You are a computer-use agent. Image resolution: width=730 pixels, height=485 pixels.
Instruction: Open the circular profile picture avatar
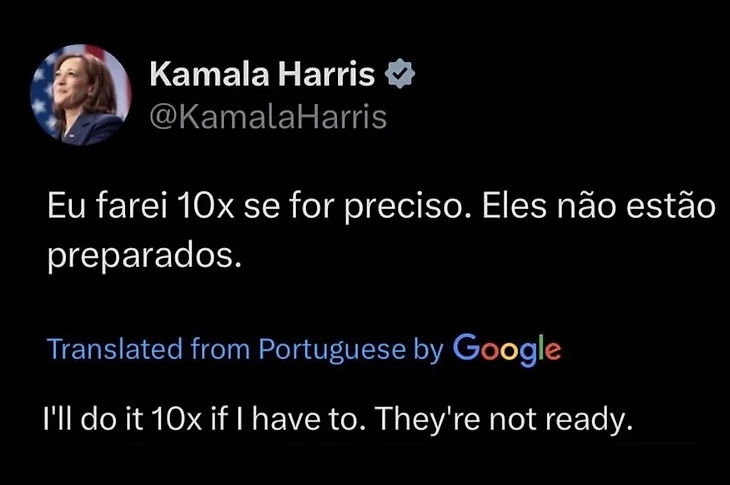coord(81,95)
